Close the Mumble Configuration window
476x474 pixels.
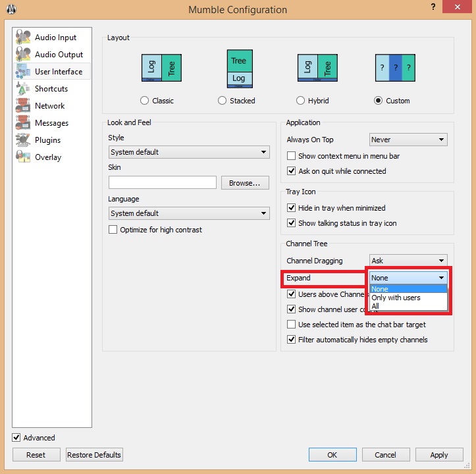coord(457,7)
